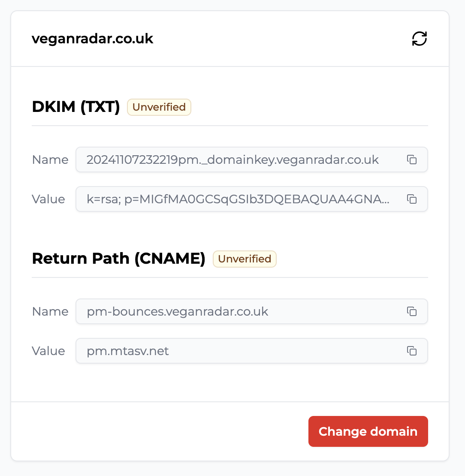Click the Change domain button
Screen dimensions: 465x476
368,431
